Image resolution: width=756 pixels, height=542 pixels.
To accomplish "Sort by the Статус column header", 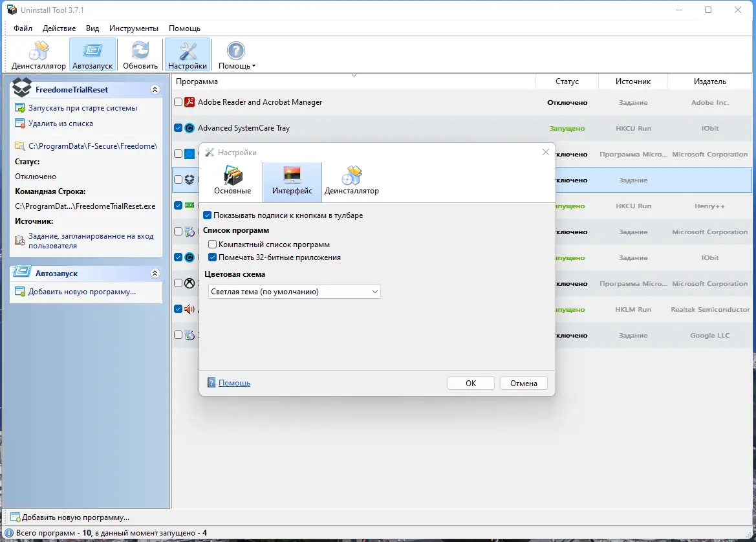I will (567, 81).
